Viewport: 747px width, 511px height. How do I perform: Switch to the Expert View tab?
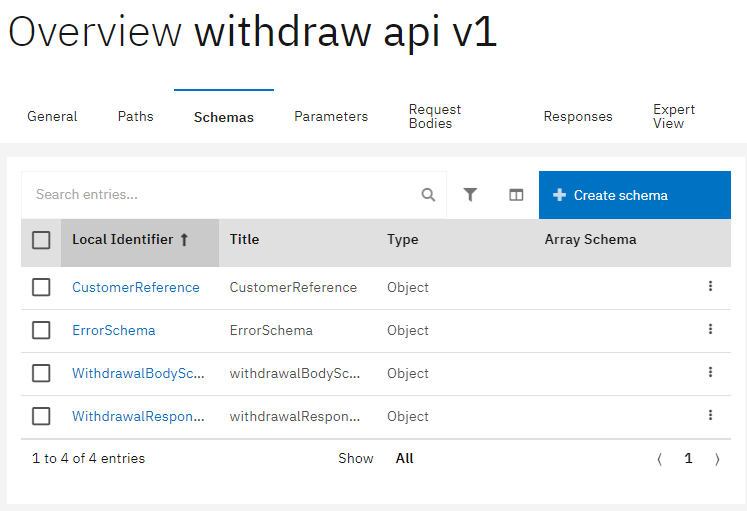pyautogui.click(x=674, y=117)
